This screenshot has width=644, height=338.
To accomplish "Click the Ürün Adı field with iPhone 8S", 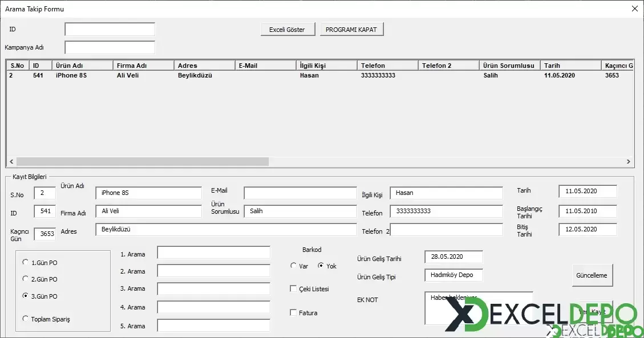I will click(149, 193).
